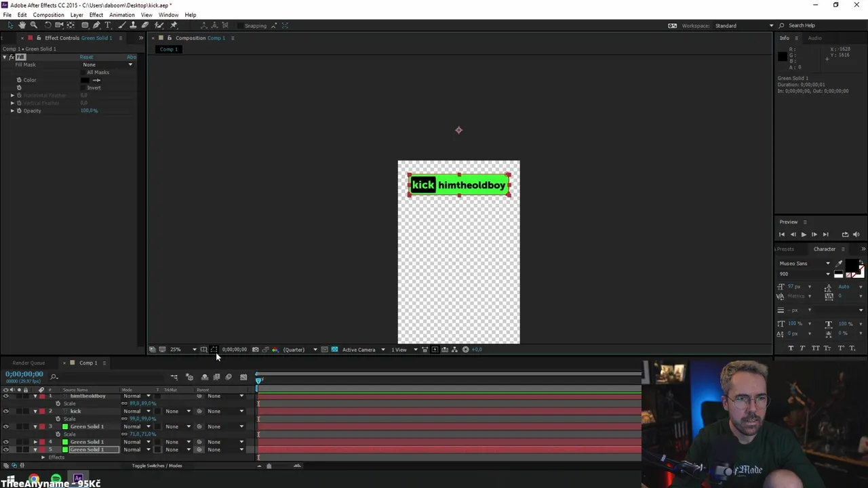Toggle Opacity property stopwatch
868x488 pixels.
pyautogui.click(x=19, y=110)
